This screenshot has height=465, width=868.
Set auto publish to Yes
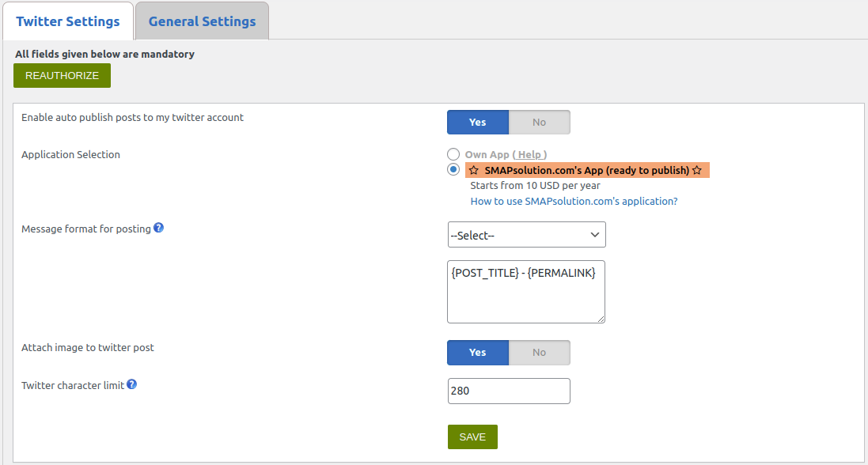pos(478,123)
